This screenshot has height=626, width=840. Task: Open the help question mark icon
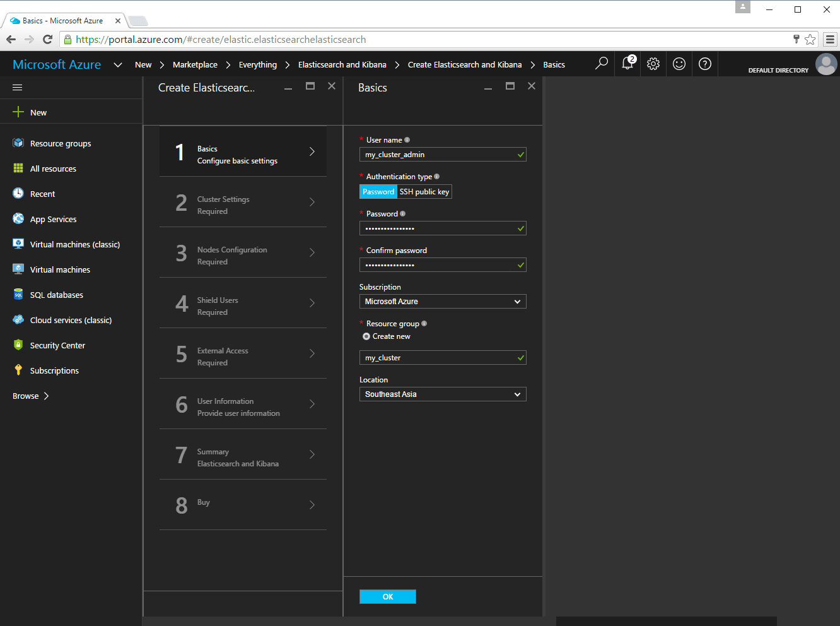tap(705, 64)
